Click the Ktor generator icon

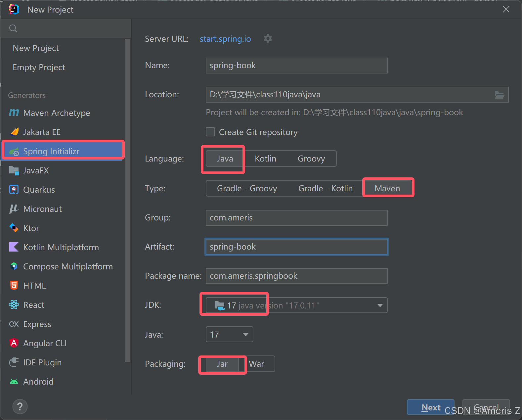pos(14,228)
